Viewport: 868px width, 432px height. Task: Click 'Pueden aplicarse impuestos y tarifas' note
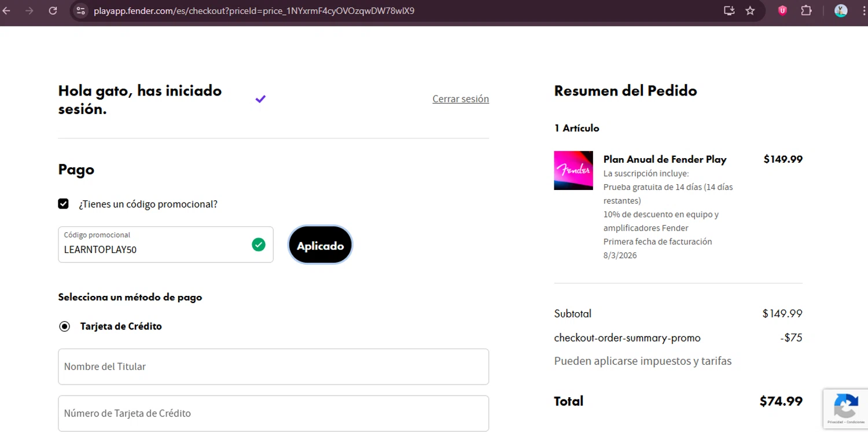(x=643, y=361)
